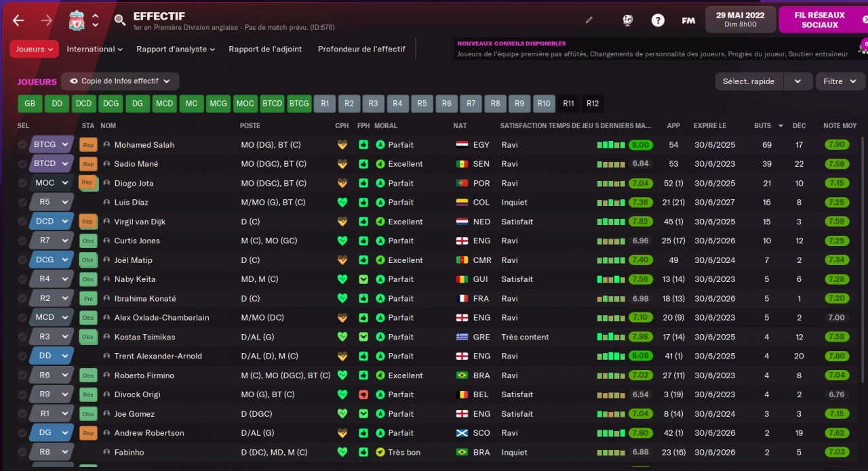The image size is (868, 471).
Task: Open the Liverpool club crest
Action: click(x=77, y=20)
